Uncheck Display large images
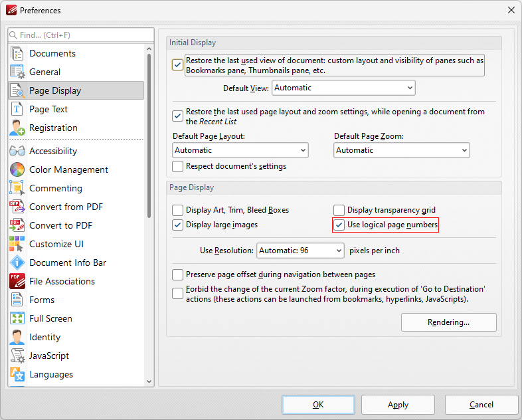 pyautogui.click(x=177, y=225)
